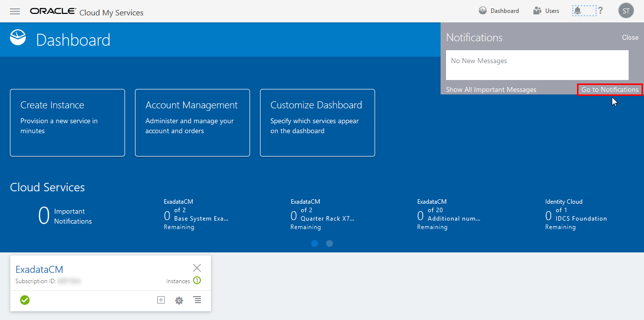644x320 pixels.
Task: Click the notifications bell icon
Action: coord(578,10)
